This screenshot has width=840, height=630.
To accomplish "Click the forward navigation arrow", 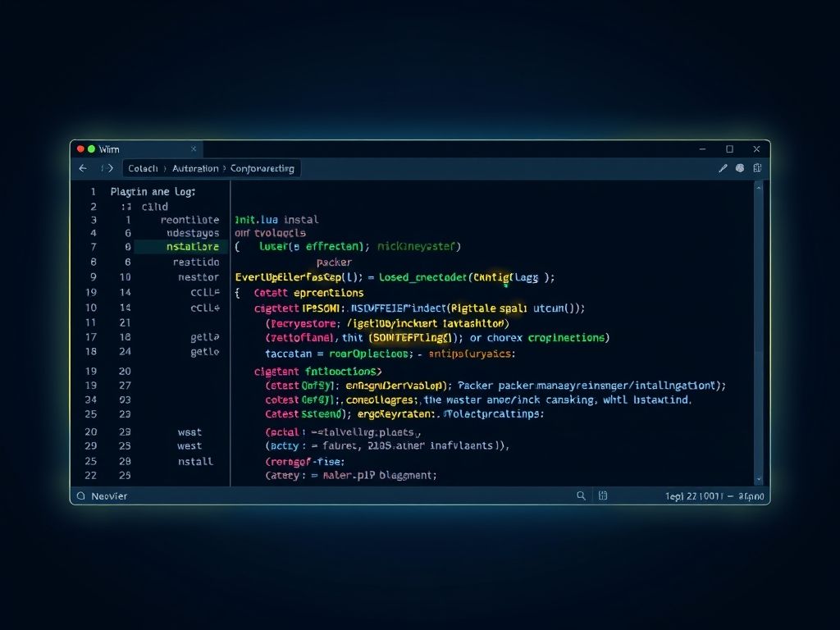I will tap(110, 167).
